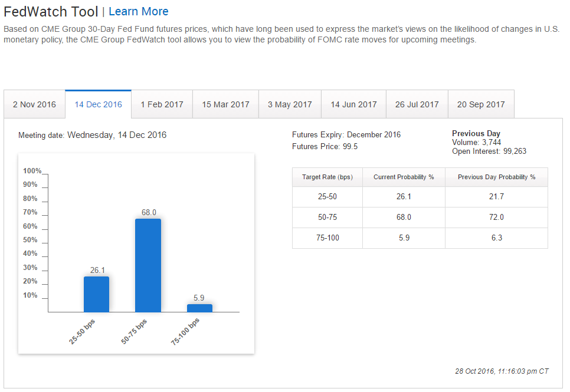
Task: Click the tallest 50-75 bps bar
Action: click(148, 265)
